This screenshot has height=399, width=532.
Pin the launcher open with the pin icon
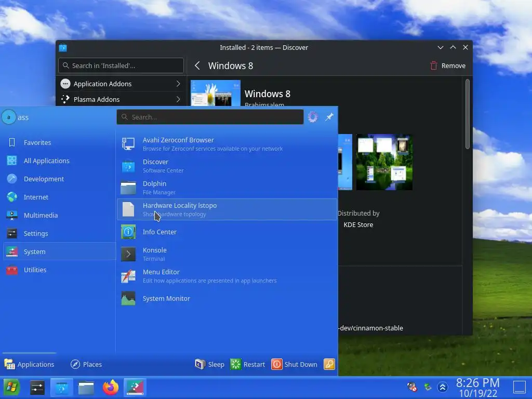click(329, 117)
